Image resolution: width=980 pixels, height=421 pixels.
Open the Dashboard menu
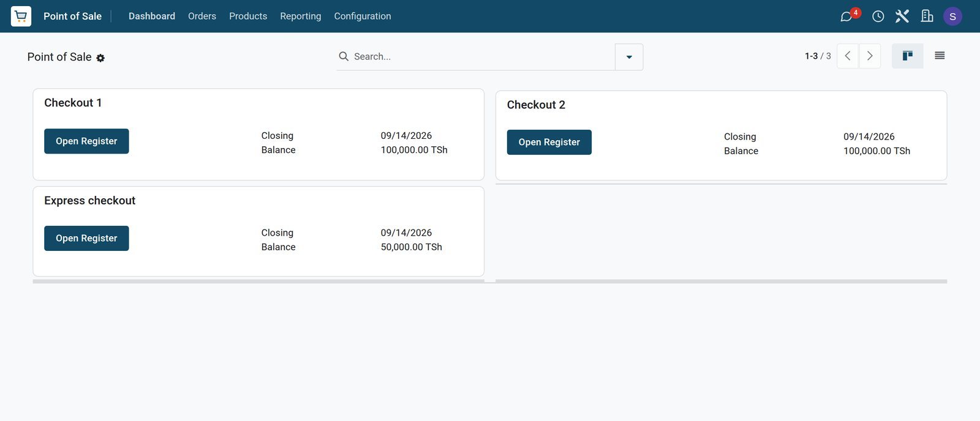point(152,16)
